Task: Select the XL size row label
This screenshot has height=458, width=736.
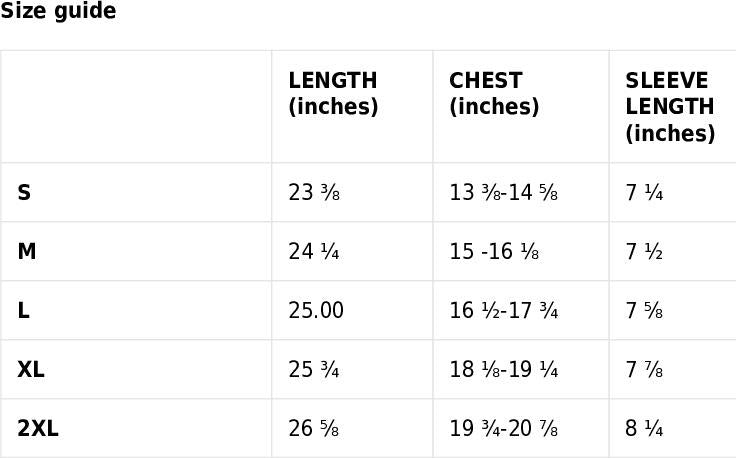Action: 31,370
